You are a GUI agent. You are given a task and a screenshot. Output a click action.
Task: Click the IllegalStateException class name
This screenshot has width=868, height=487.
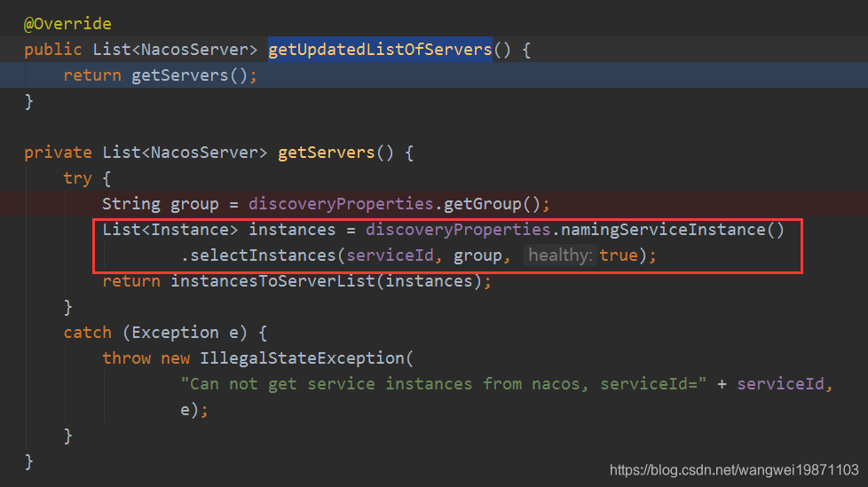pyautogui.click(x=303, y=358)
